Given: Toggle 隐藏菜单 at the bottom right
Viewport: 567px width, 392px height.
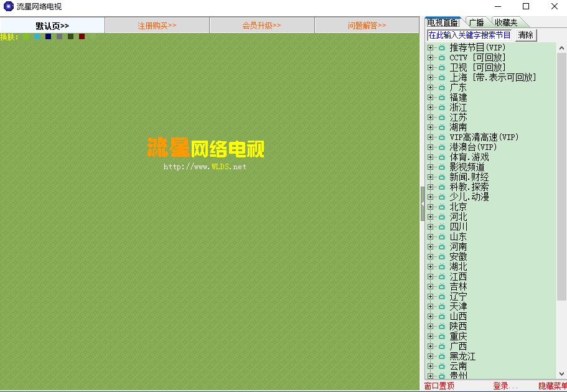Looking at the screenshot, I should pos(552,386).
